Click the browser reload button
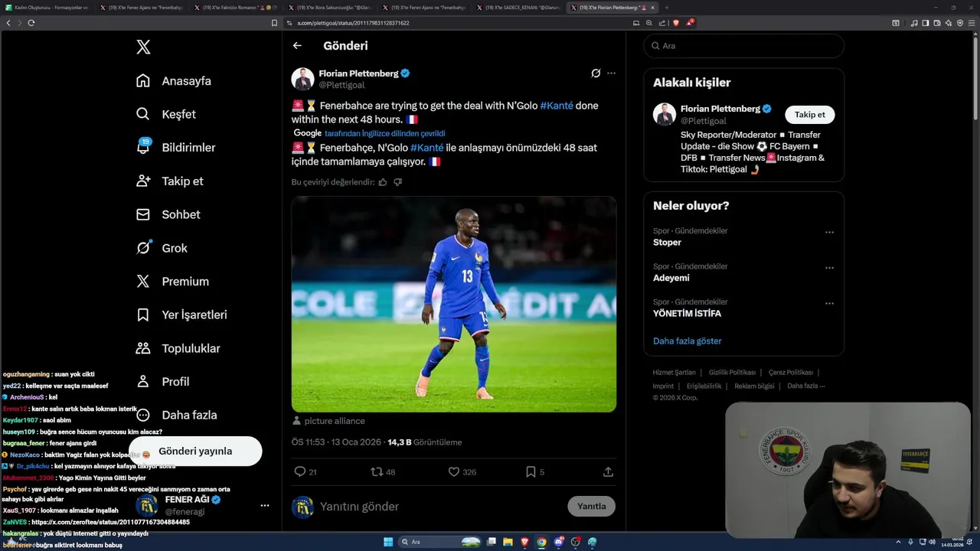The image size is (980, 551). (x=31, y=23)
